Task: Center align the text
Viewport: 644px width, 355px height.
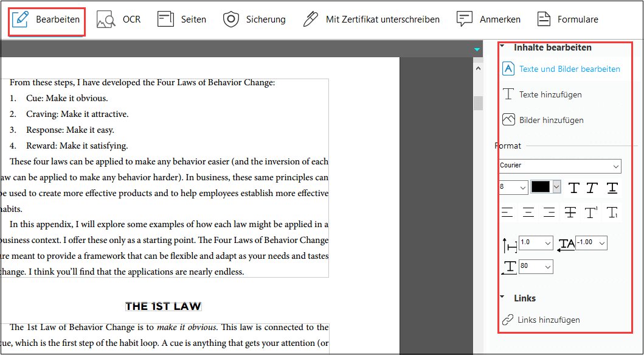Action: pyautogui.click(x=528, y=213)
